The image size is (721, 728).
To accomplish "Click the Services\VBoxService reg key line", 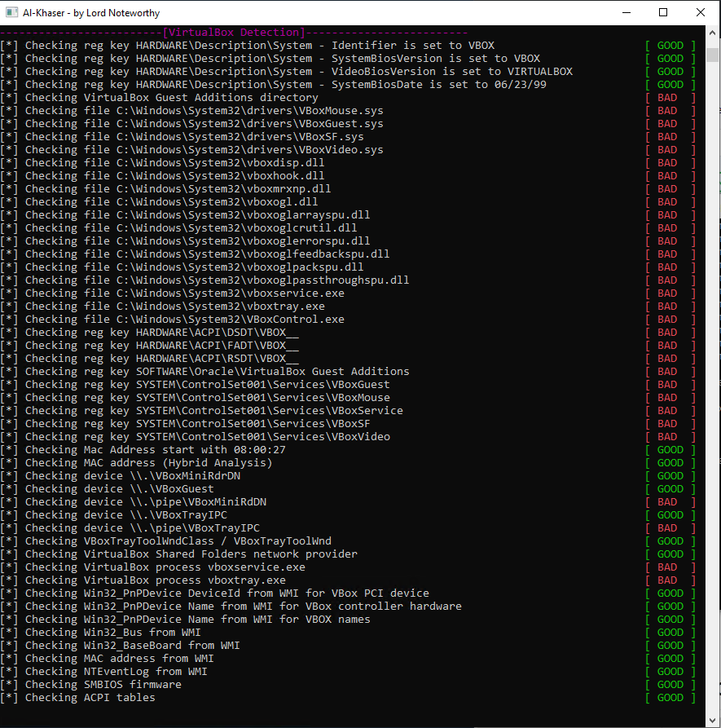I will tap(348, 410).
